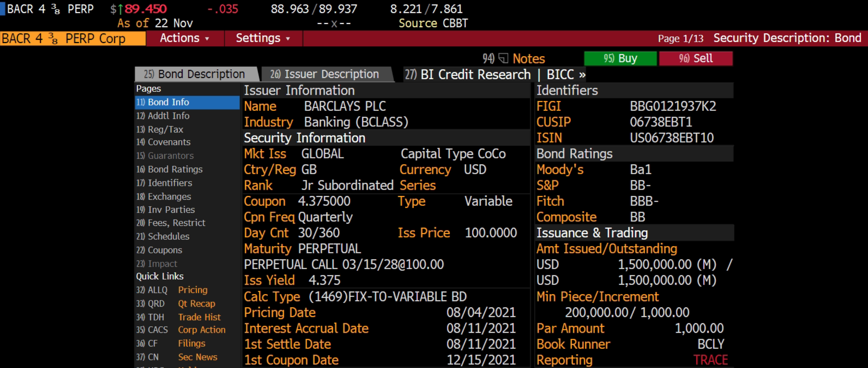Click the Day Cnt field label
Image resolution: width=868 pixels, height=368 pixels.
266,233
